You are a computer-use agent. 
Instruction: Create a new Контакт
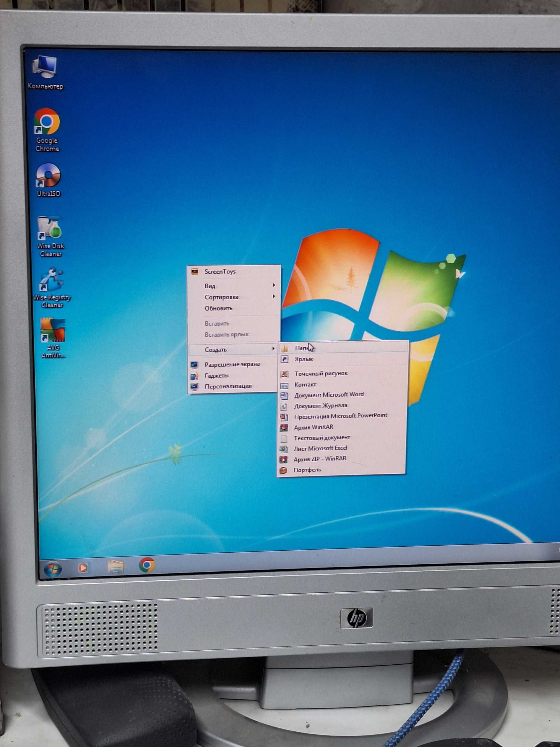click(343, 384)
